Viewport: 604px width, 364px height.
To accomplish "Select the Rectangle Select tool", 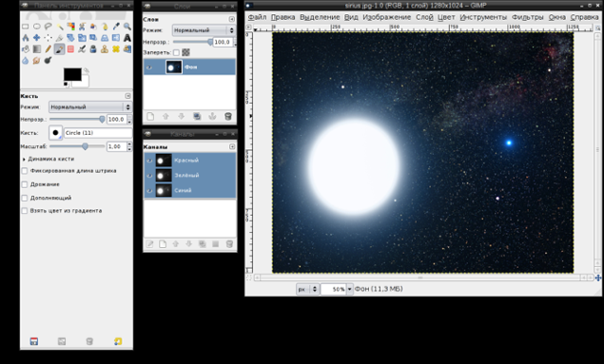I will [x=26, y=27].
